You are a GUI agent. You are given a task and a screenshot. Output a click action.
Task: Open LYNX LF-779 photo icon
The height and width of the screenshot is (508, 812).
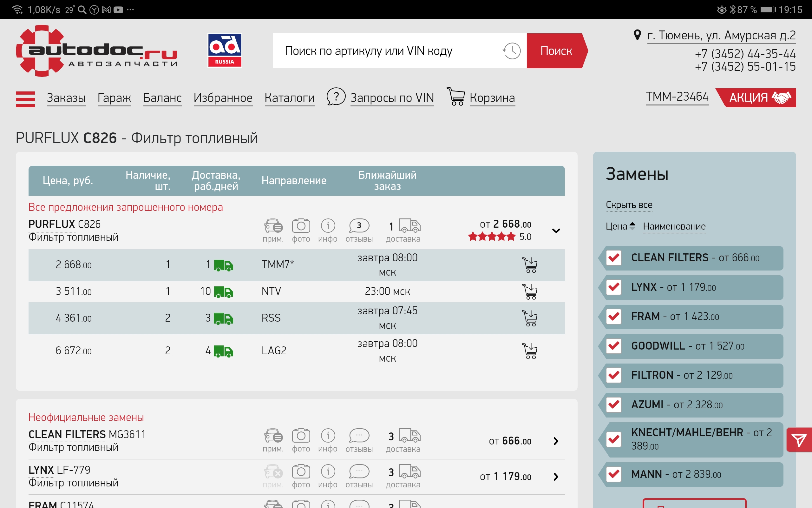click(301, 472)
